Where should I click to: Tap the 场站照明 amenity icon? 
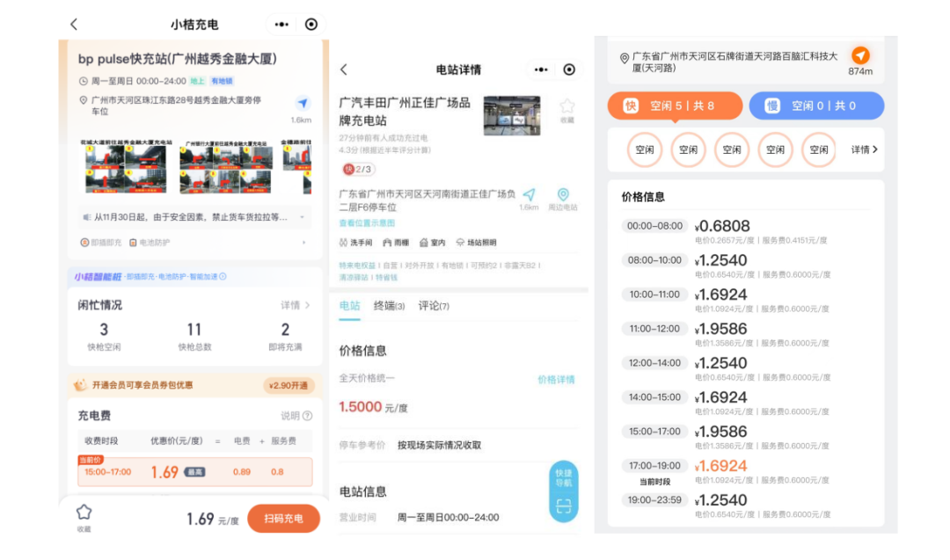[x=460, y=242]
